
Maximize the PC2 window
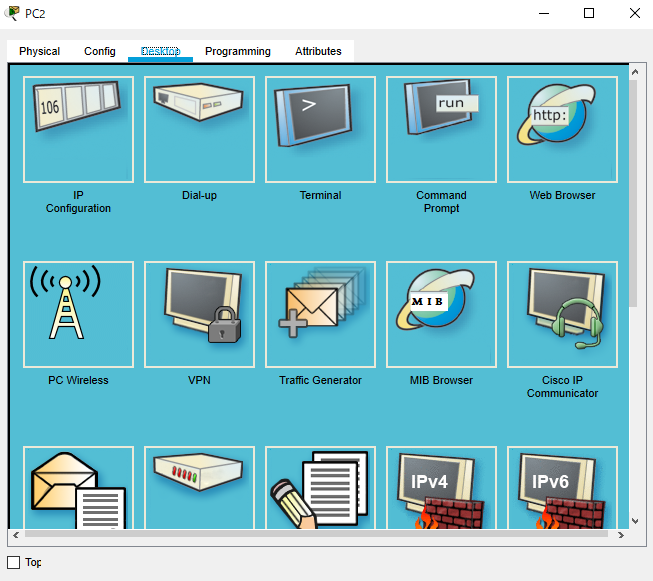589,13
